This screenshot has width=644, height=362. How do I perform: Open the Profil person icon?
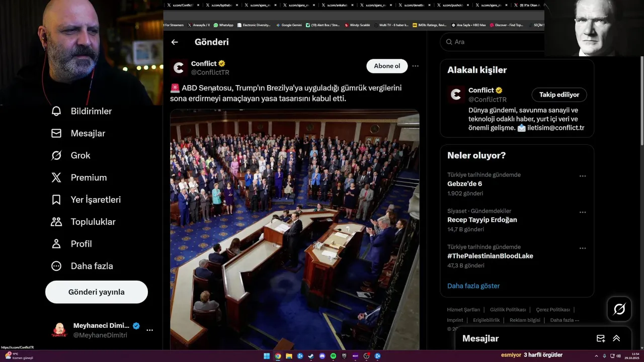pos(56,244)
